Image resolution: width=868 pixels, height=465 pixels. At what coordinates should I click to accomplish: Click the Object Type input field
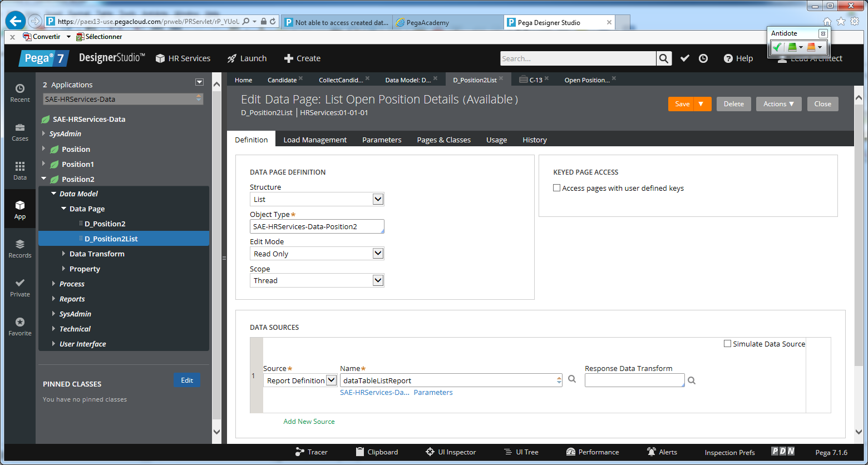(x=317, y=226)
